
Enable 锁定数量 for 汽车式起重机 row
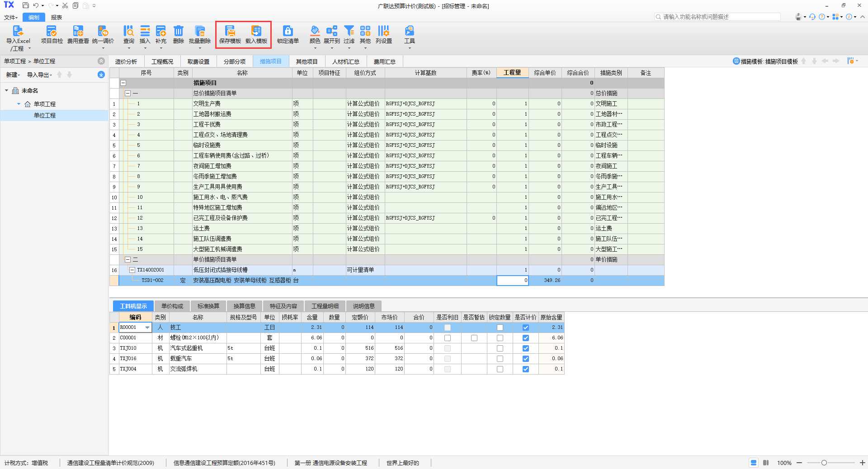click(x=500, y=348)
